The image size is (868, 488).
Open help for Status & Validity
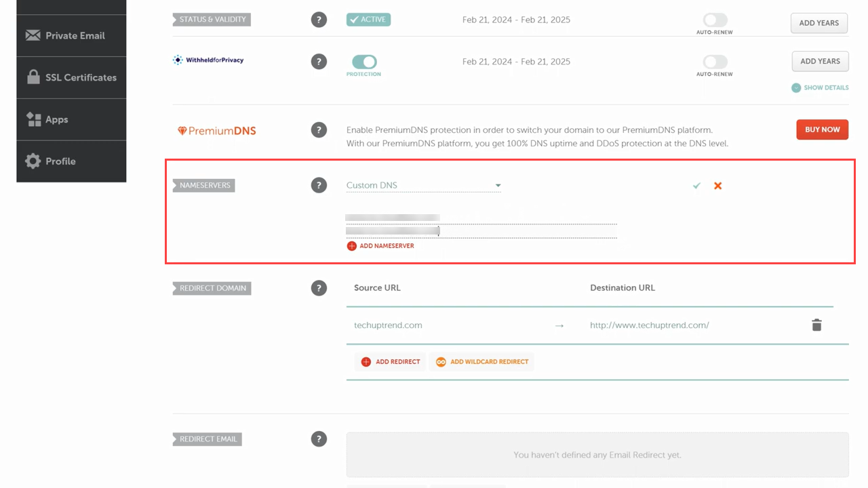[319, 20]
